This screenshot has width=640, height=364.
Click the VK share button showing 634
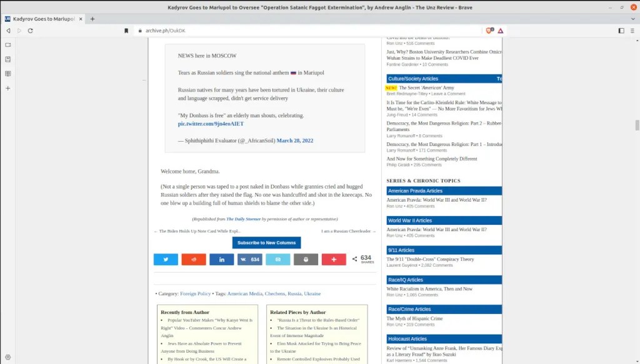(x=250, y=259)
